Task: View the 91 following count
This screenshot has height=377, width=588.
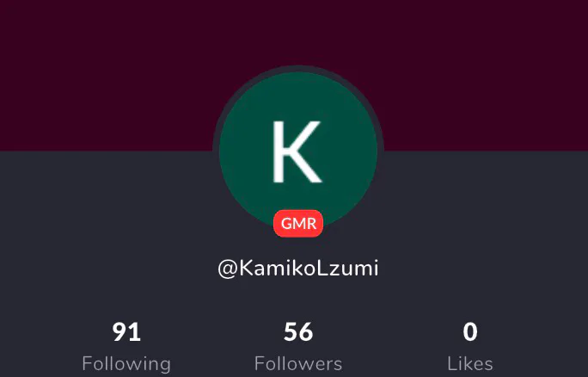Action: [x=126, y=332]
